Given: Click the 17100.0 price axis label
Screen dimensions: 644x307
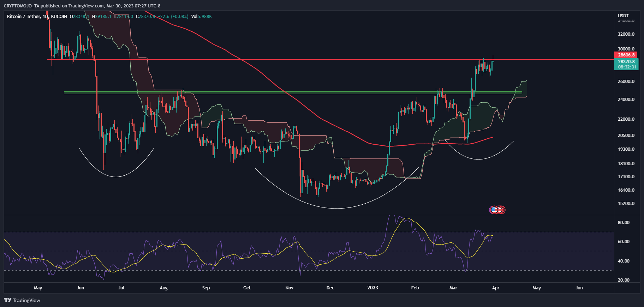Looking at the screenshot, I should [x=626, y=177].
